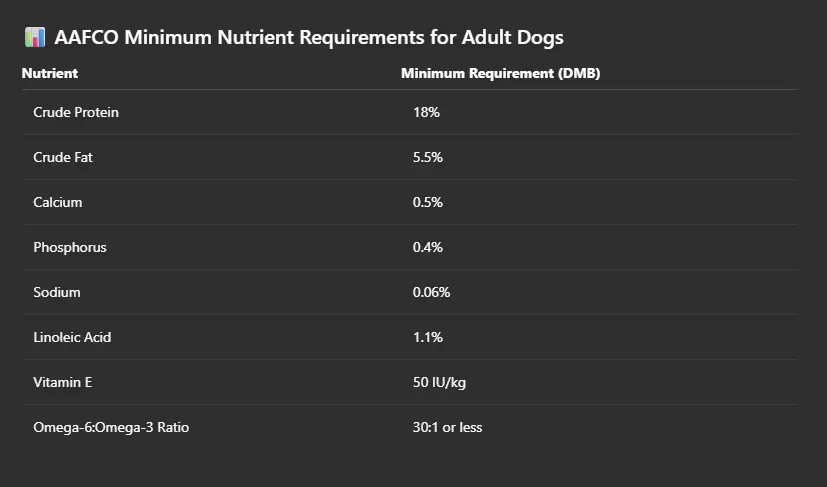Viewport: 827px width, 487px height.
Task: Click the 5.5% fat value
Action: coord(428,157)
